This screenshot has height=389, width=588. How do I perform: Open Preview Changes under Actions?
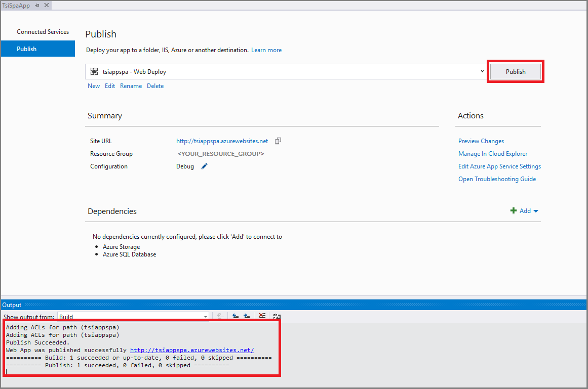tap(481, 141)
